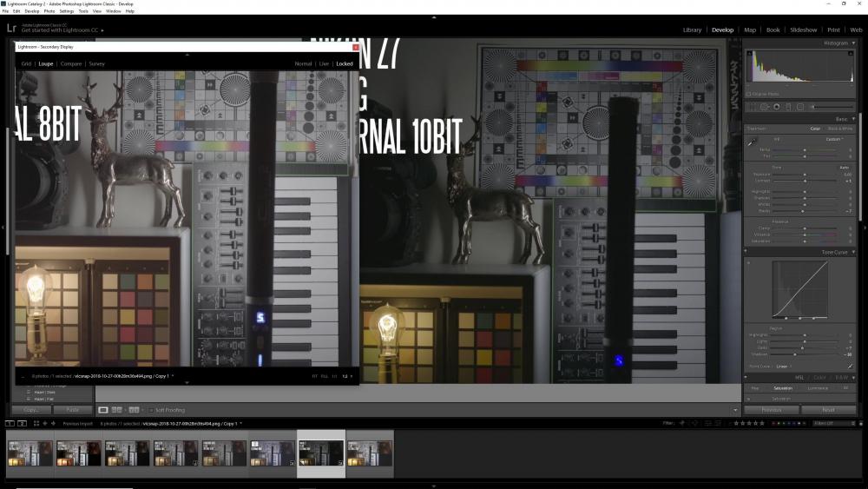Click the Previous button
This screenshot has height=489, width=868.
(x=771, y=410)
